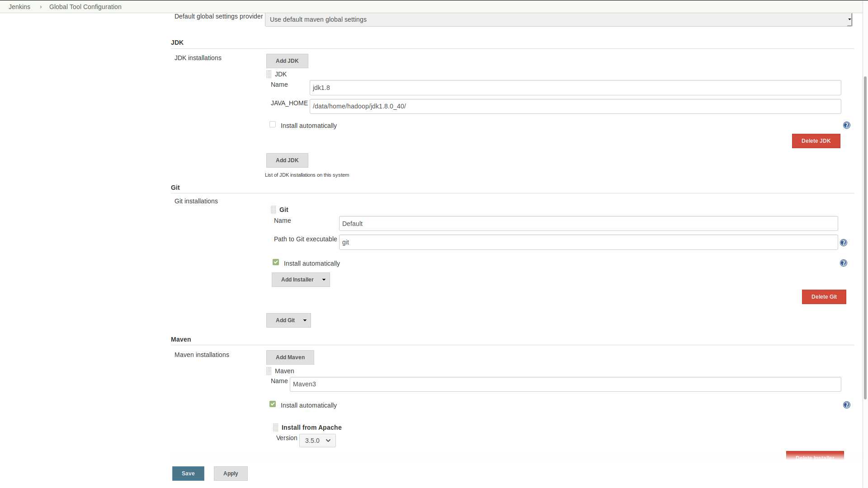This screenshot has width=868, height=488.
Task: Click the 'List of JDK installations on this system' text
Action: (307, 175)
